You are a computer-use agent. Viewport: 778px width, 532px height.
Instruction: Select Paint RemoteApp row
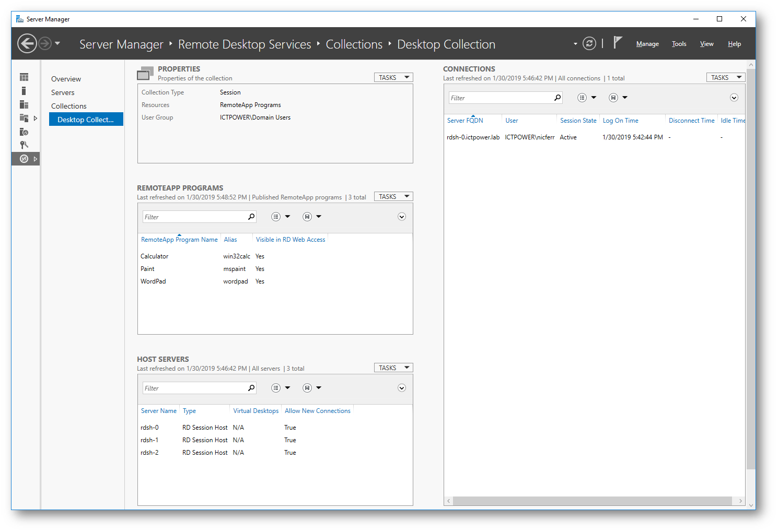(275, 269)
